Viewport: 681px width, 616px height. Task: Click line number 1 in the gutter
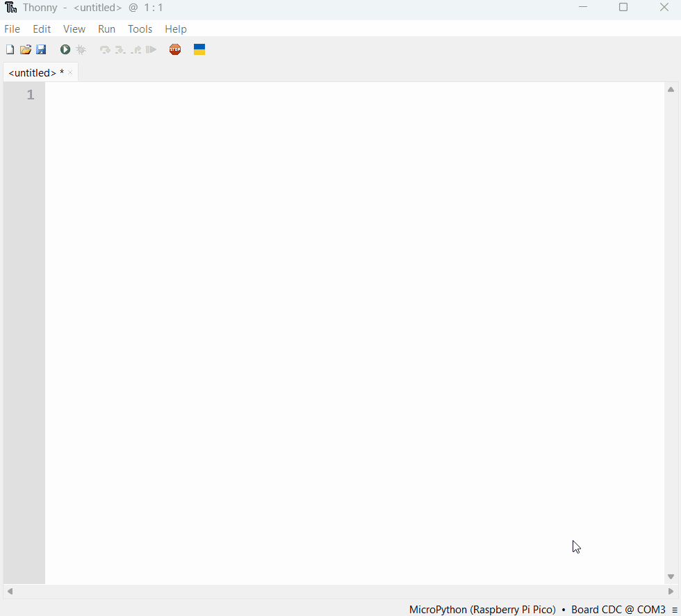tap(31, 95)
